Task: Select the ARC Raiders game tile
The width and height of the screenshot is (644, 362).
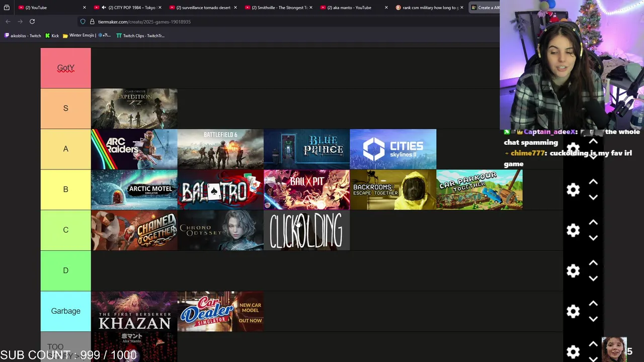Action: point(134,149)
